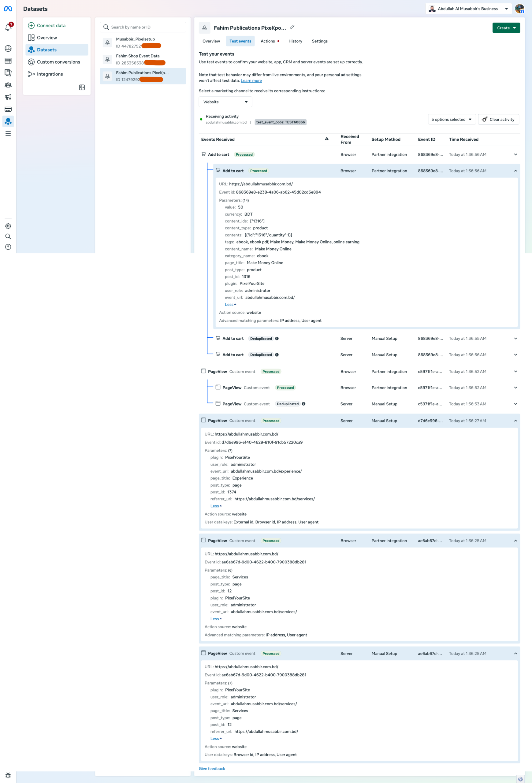Select the Fahim Shop Event Data dataset
This screenshot has height=783, width=532.
[143, 59]
